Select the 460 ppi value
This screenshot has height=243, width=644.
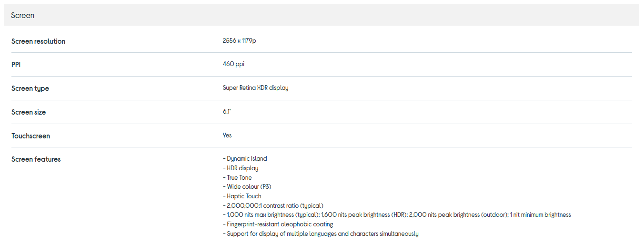(233, 64)
